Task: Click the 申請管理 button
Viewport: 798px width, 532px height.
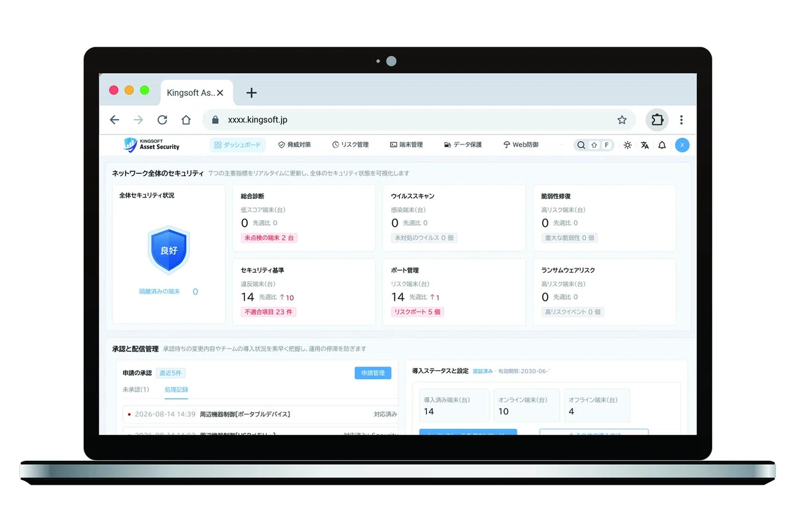Action: (373, 373)
